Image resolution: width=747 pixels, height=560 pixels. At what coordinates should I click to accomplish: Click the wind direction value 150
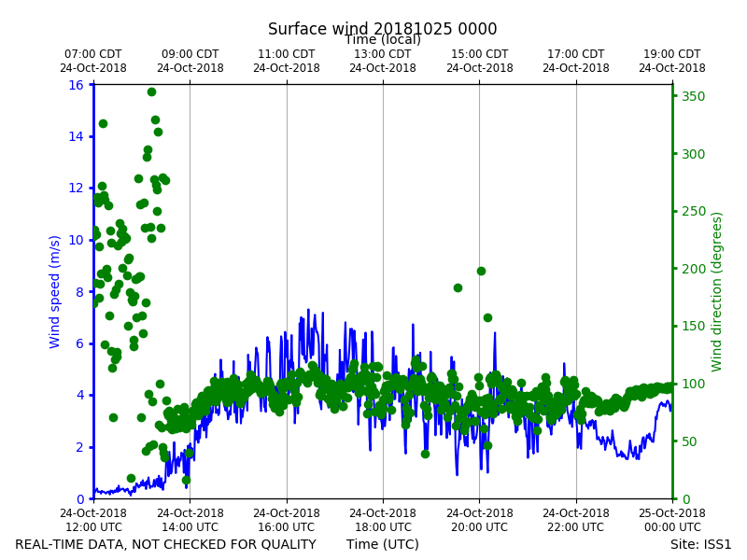point(693,326)
